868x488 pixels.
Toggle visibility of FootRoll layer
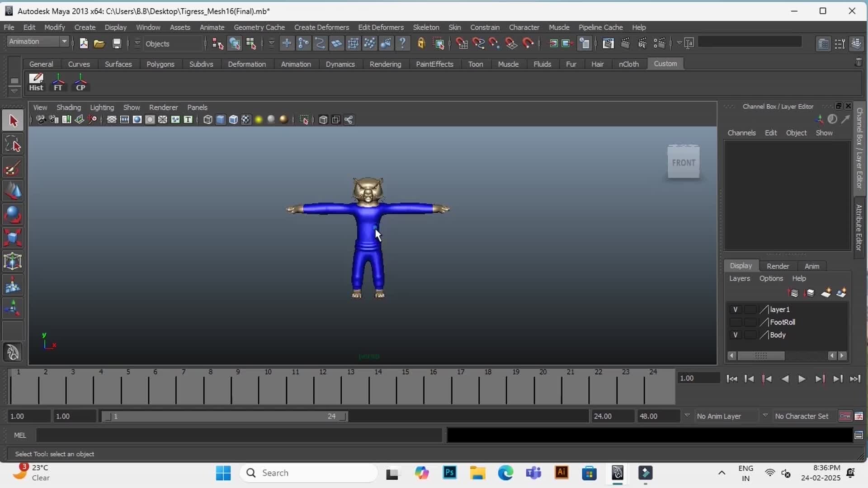pos(735,322)
